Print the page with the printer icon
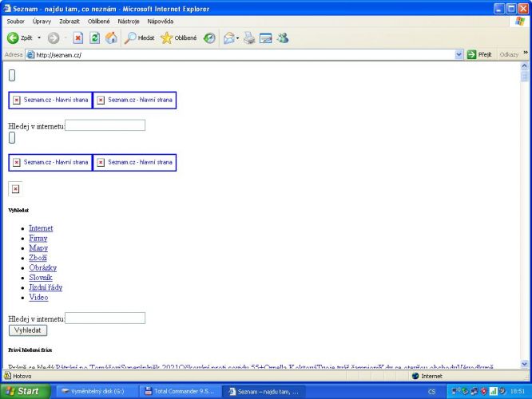This screenshot has height=399, width=532. click(249, 38)
